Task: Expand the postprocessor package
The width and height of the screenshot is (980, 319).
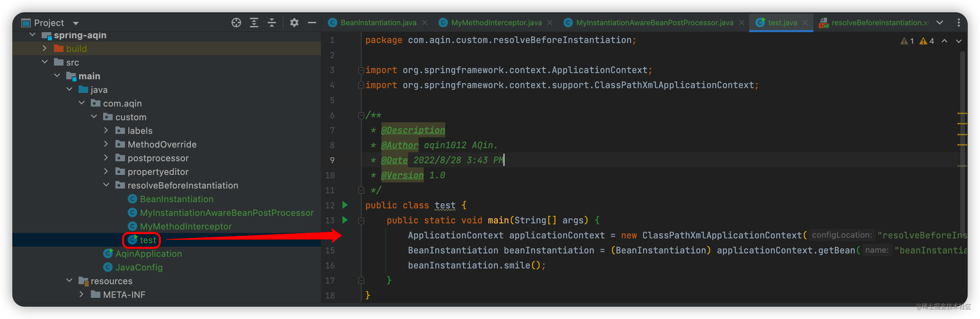Action: point(106,158)
